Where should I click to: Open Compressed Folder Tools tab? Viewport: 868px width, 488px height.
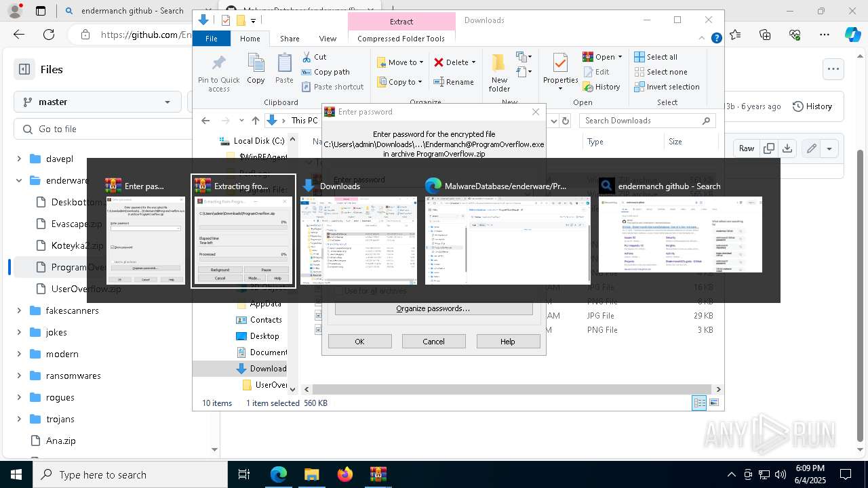click(x=401, y=39)
